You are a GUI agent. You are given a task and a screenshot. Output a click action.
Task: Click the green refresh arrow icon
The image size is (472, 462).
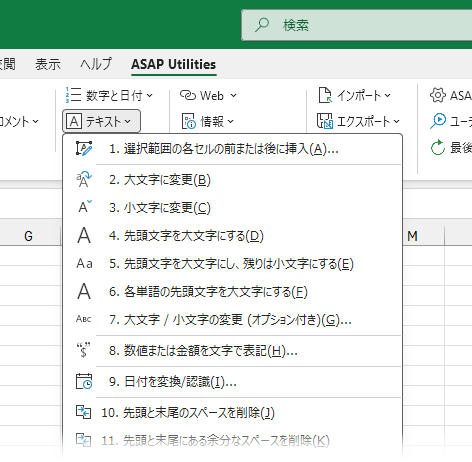(x=438, y=147)
